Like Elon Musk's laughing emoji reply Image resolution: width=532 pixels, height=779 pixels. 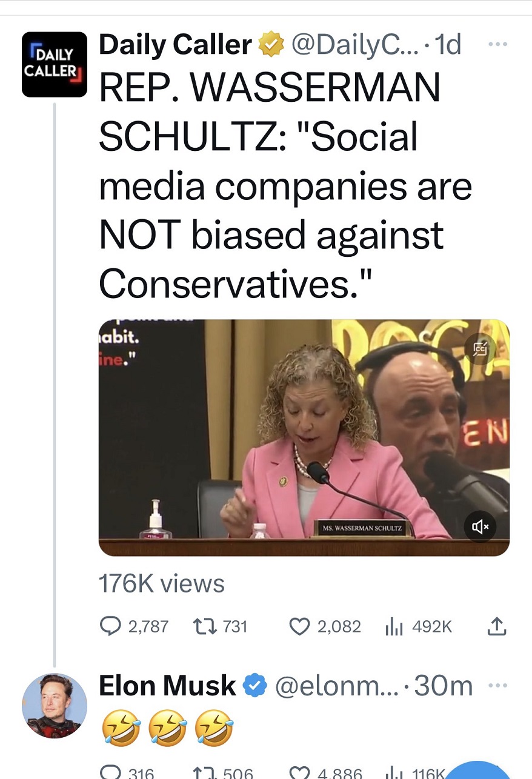(x=299, y=772)
